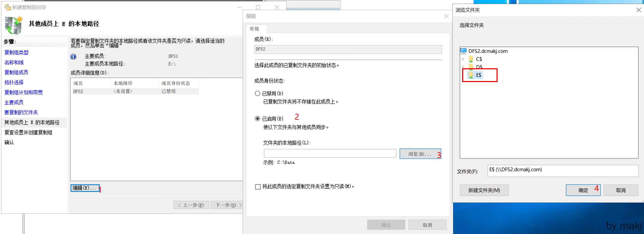Click the replication wizard server icon
Viewport: 644px width, 234px height.
click(13, 25)
